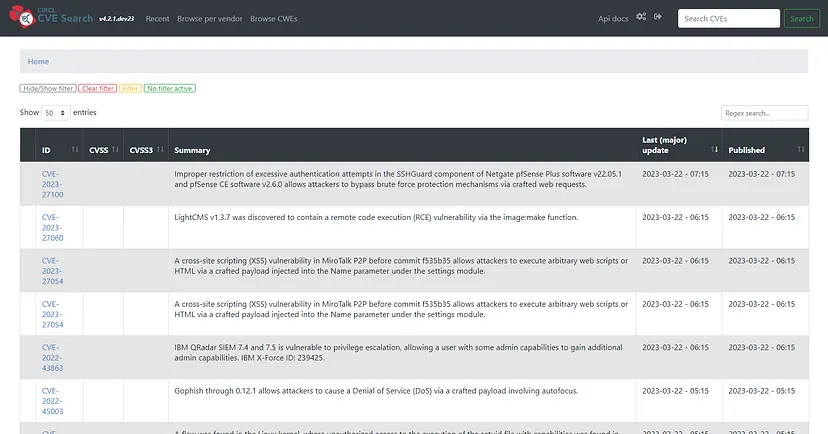The image size is (828, 434).
Task: Click the Clear filter button
Action: tap(98, 88)
